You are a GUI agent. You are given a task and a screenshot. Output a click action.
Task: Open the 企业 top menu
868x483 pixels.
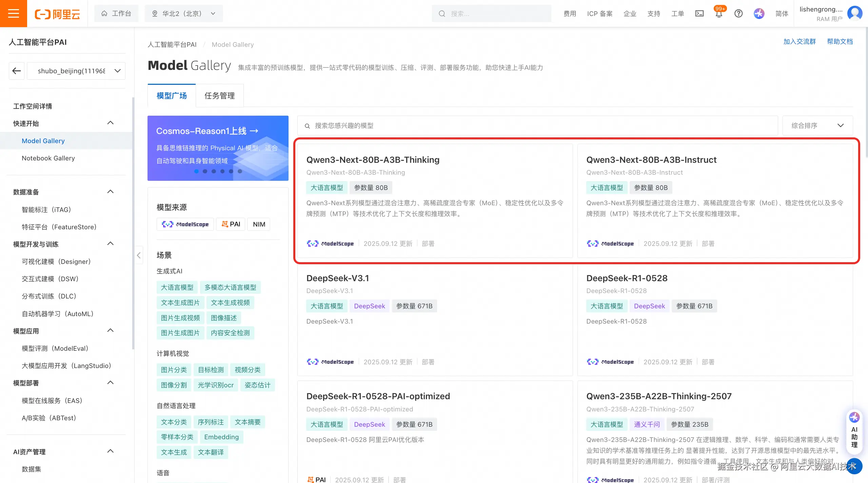coord(630,14)
